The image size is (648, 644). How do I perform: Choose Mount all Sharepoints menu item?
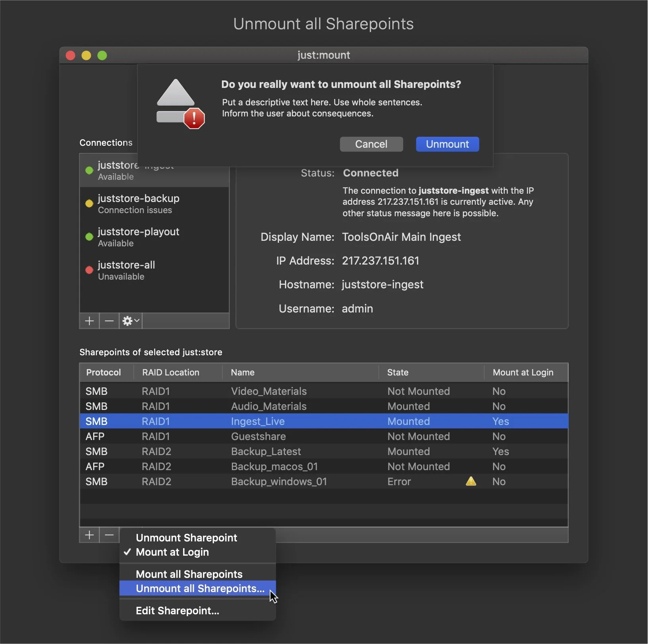[x=197, y=574]
